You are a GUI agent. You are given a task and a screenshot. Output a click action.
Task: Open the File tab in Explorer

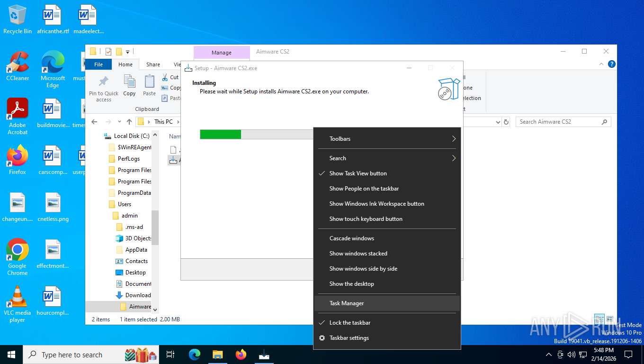(x=98, y=64)
